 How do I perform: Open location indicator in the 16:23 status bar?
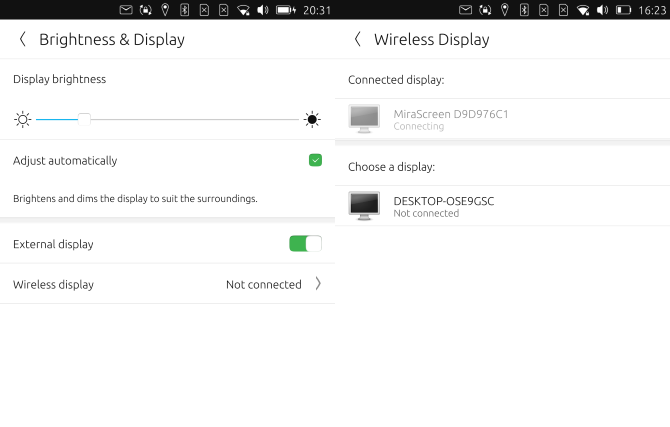click(x=505, y=10)
